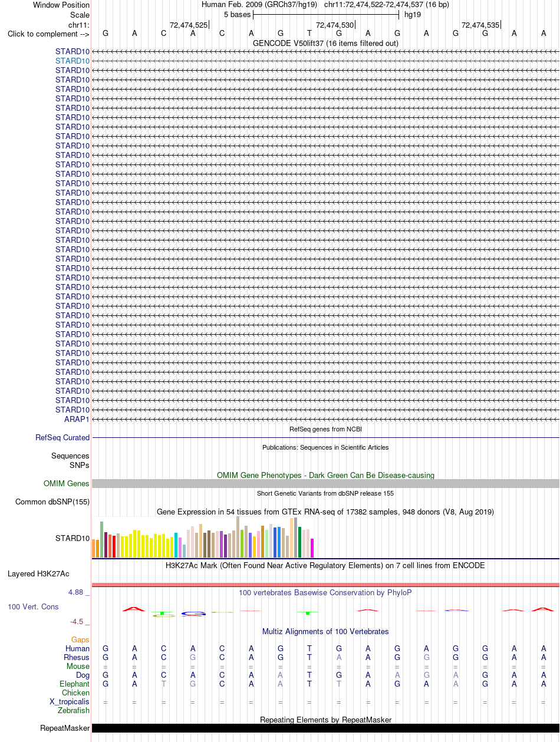
Task: Open '100 vertebrates Basewise Conservation by PhyloP' title
Action: click(325, 592)
